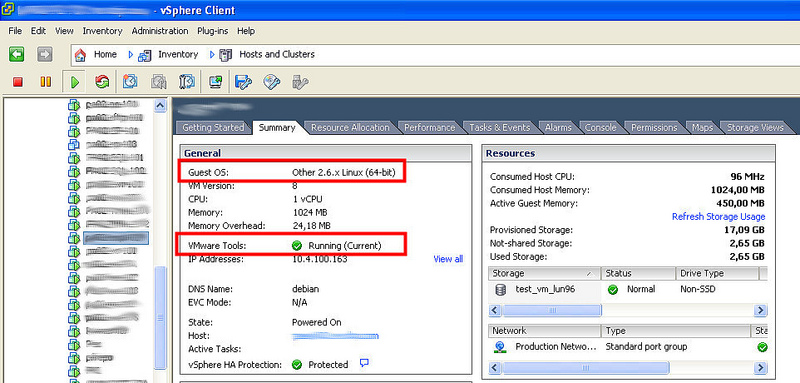Click Storage table scroll-right arrow
The height and width of the screenshot is (383, 800).
point(761,310)
